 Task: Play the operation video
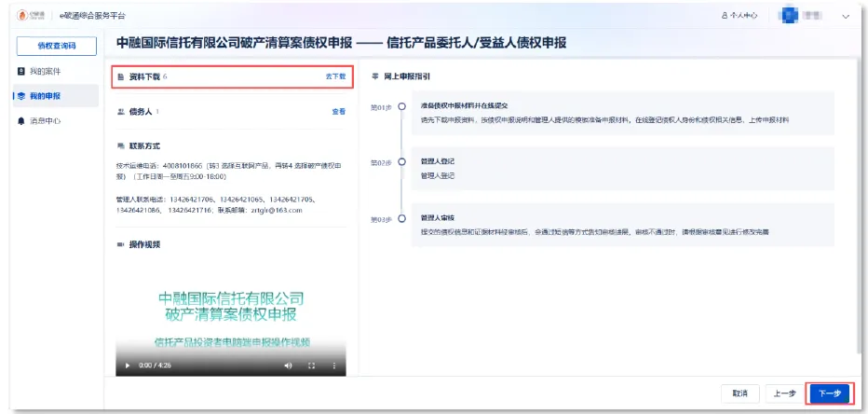128,366
